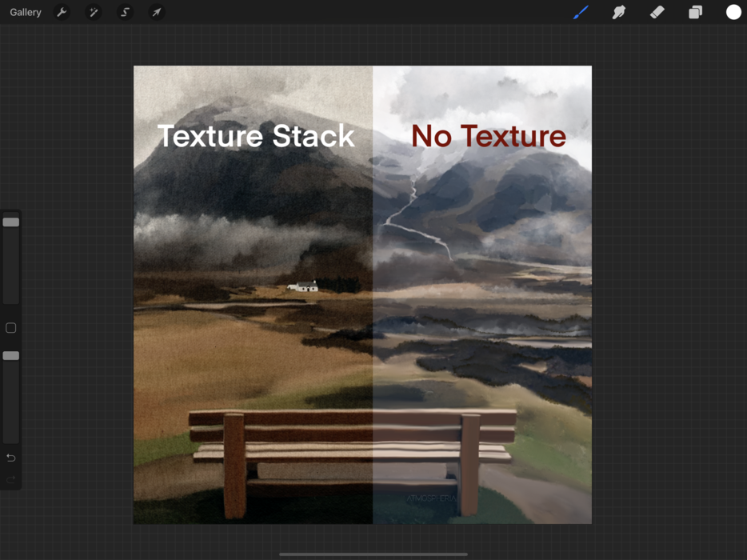
Task: Undo the last action
Action: [x=11, y=458]
